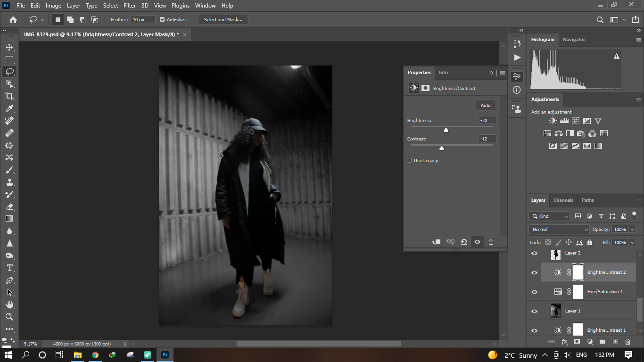The width and height of the screenshot is (644, 362).
Task: Add an Exposure adjustment
Action: pyautogui.click(x=587, y=121)
